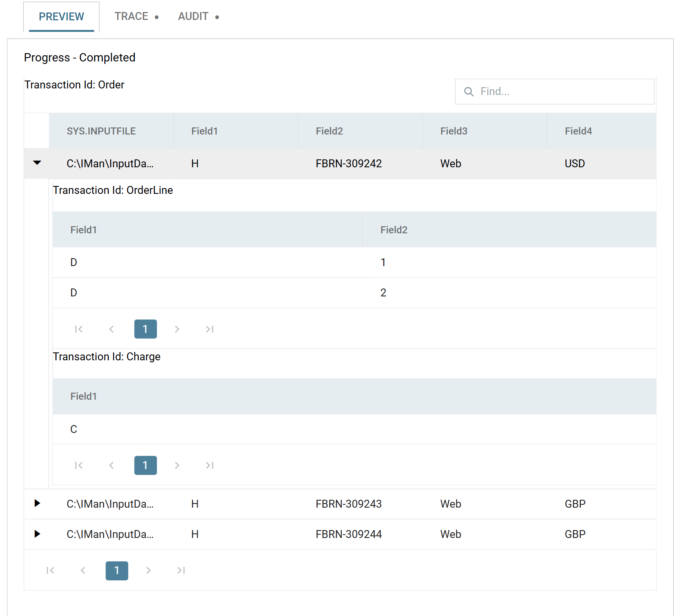This screenshot has width=680, height=616.
Task: Switch to the PREVIEW tab
Action: [61, 17]
